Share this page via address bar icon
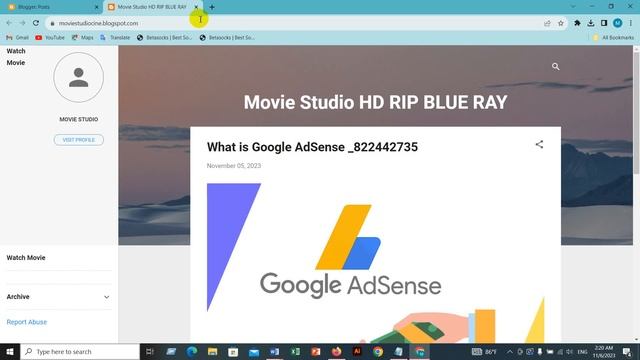640x360 pixels. pyautogui.click(x=547, y=23)
